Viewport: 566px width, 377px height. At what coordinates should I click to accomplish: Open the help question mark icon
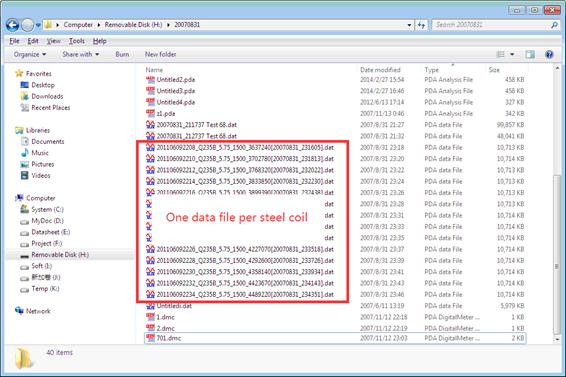point(549,55)
